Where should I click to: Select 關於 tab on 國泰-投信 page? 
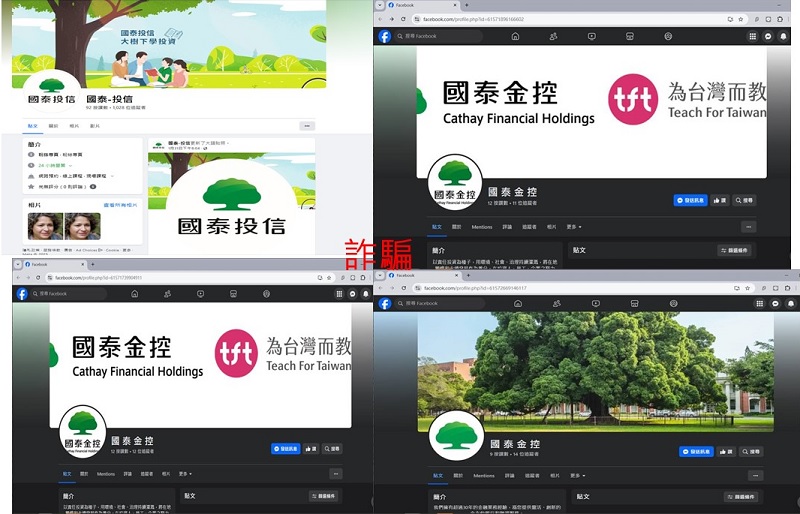click(x=53, y=126)
